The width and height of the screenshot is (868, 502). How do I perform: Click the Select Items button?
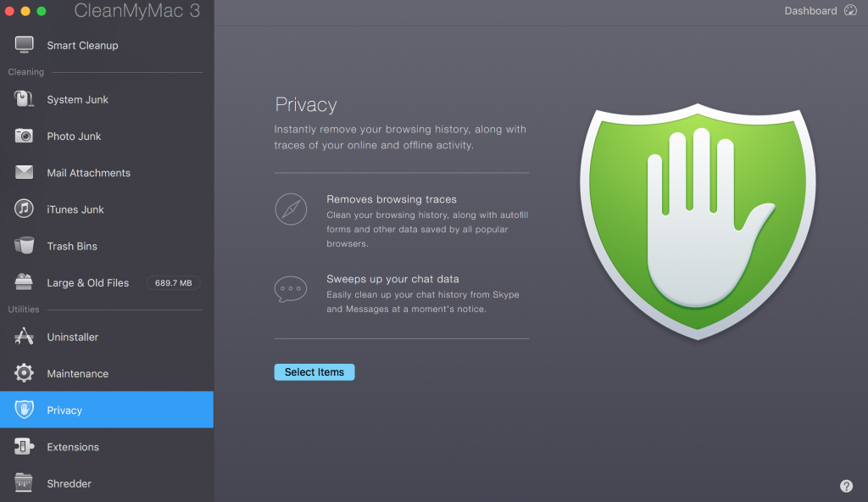pyautogui.click(x=314, y=371)
